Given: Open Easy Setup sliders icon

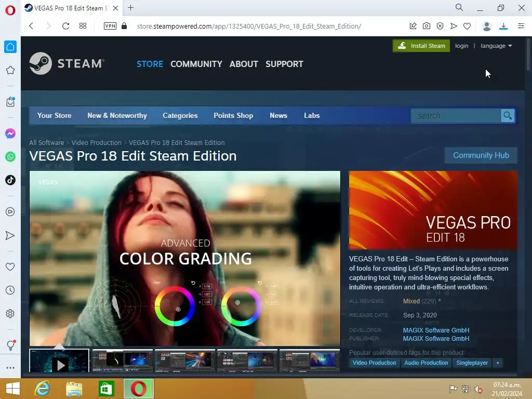Looking at the screenshot, I should coord(521,26).
